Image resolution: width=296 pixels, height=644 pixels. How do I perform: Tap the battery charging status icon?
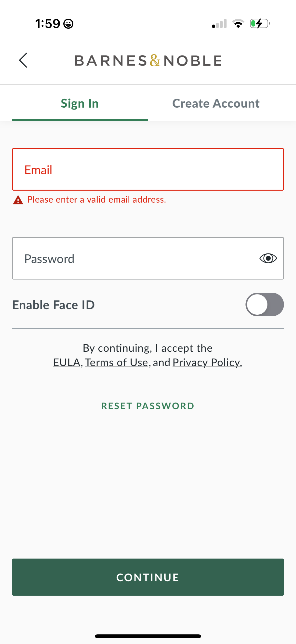coord(259,24)
